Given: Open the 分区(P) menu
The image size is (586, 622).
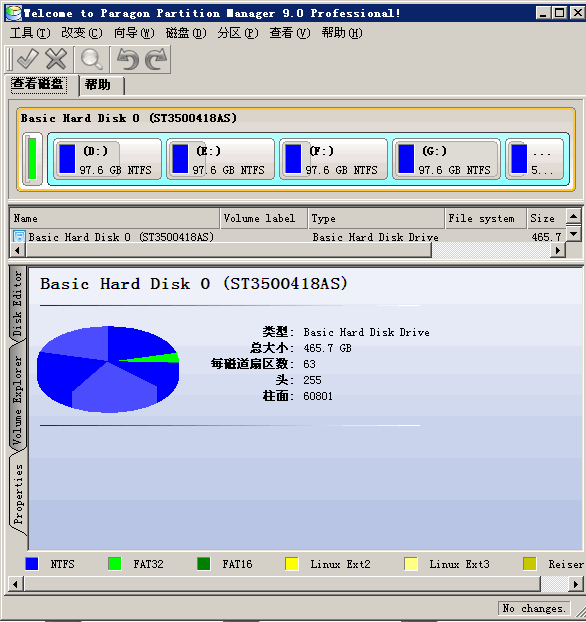Looking at the screenshot, I should click(238, 33).
